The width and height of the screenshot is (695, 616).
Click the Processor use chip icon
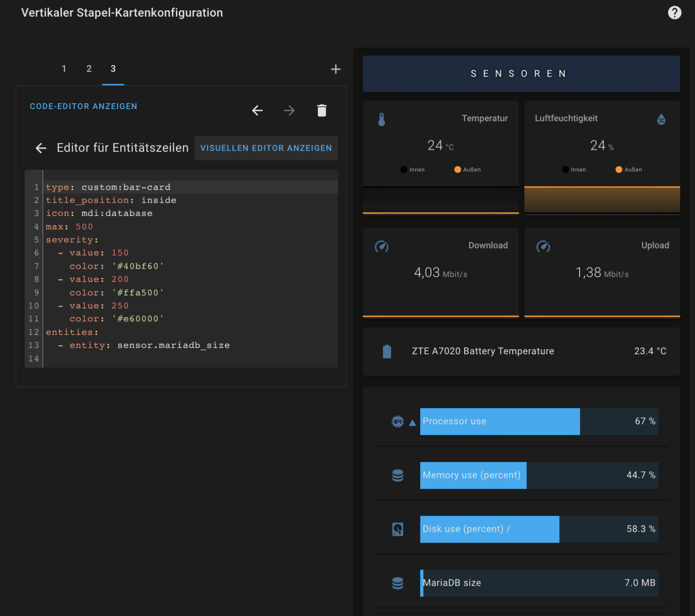[x=397, y=422]
